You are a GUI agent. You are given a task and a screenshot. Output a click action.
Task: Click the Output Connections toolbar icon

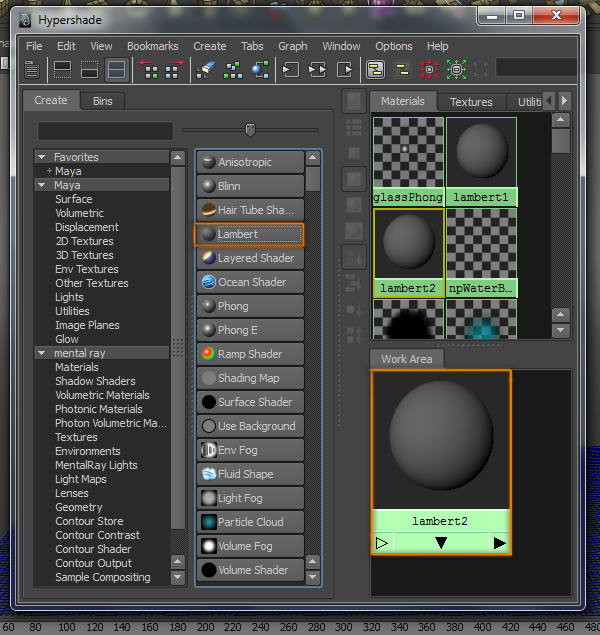(x=344, y=70)
